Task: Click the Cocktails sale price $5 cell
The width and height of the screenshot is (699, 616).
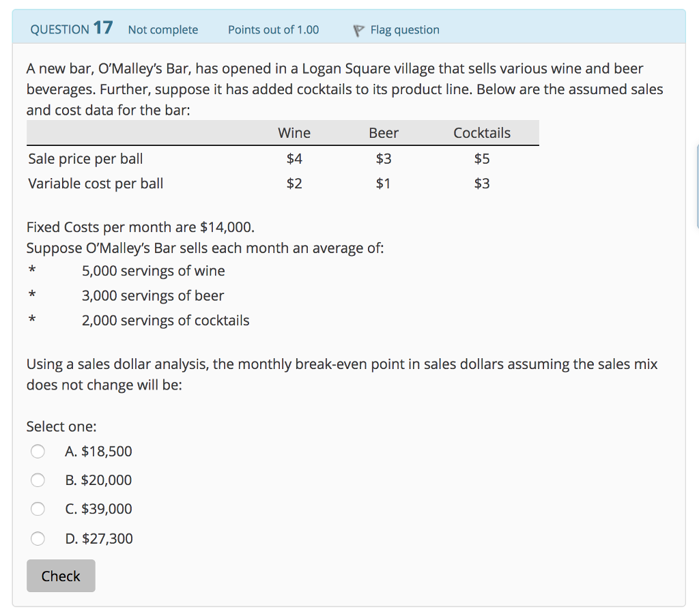Action: tap(482, 158)
